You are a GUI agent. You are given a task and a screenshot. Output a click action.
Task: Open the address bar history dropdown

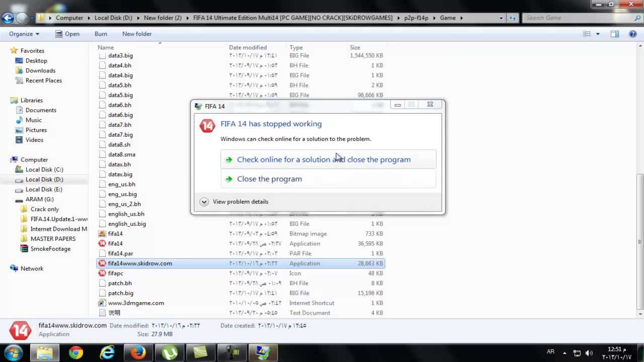point(501,18)
